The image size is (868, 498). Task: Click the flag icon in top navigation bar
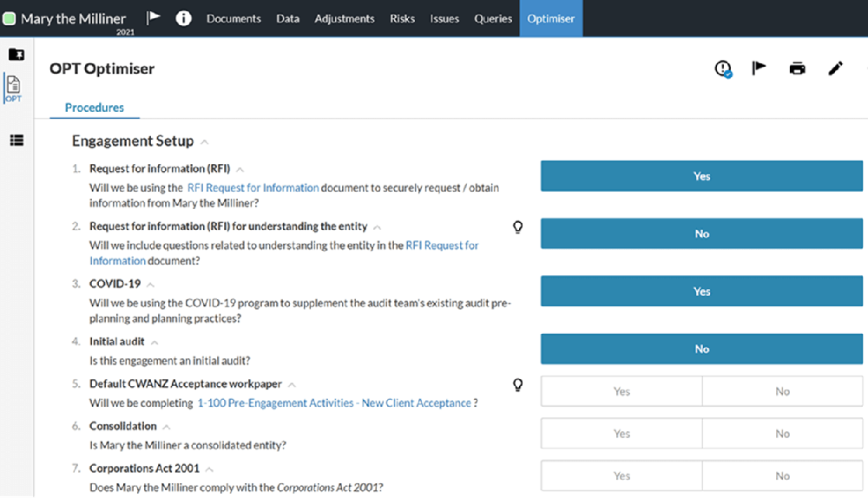click(x=154, y=18)
